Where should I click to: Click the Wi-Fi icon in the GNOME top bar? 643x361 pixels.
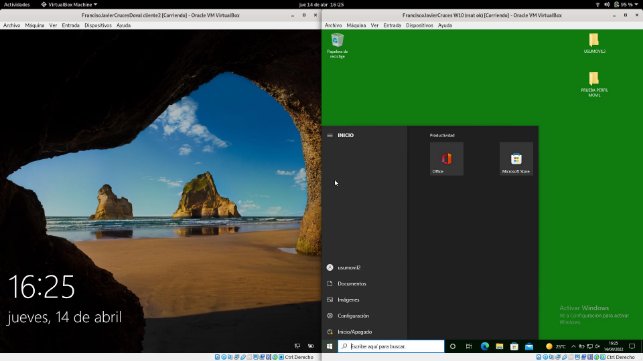[597, 5]
